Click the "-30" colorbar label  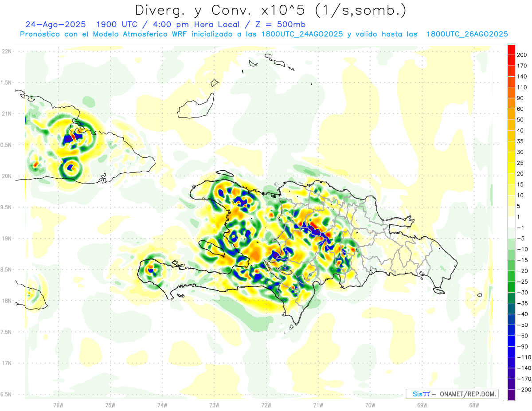pos(522,292)
